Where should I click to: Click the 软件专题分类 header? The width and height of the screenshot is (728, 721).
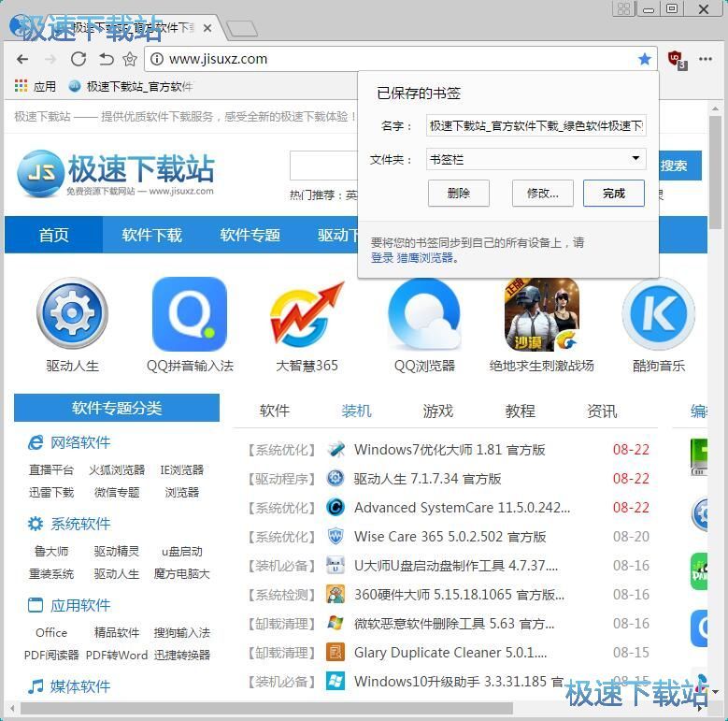(x=117, y=408)
